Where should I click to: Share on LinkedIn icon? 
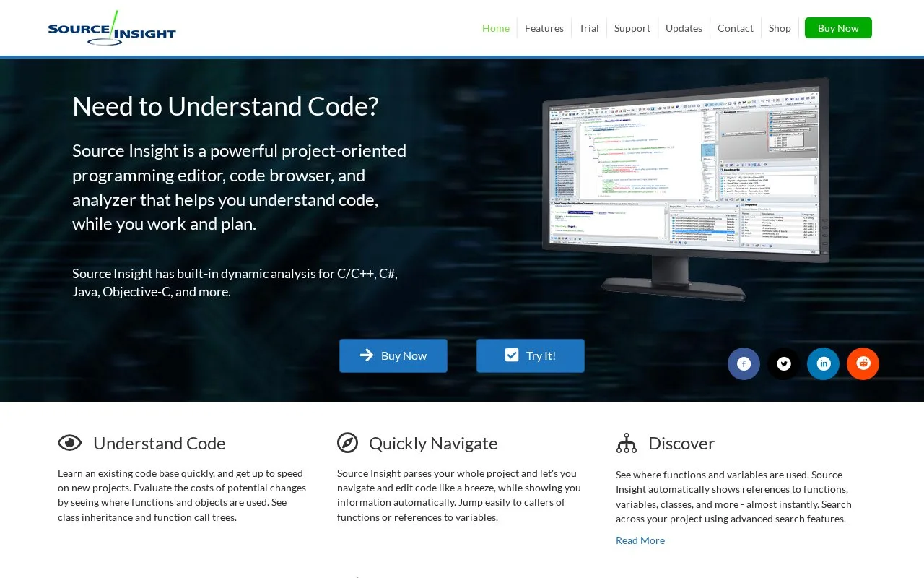(x=823, y=363)
